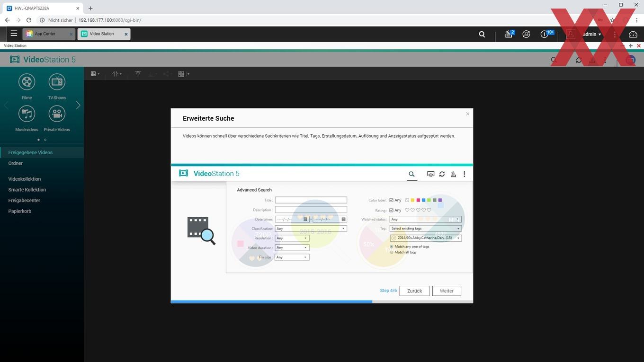This screenshot has height=362, width=644.
Task: Close the App Center desktop tab
Action: tap(71, 34)
